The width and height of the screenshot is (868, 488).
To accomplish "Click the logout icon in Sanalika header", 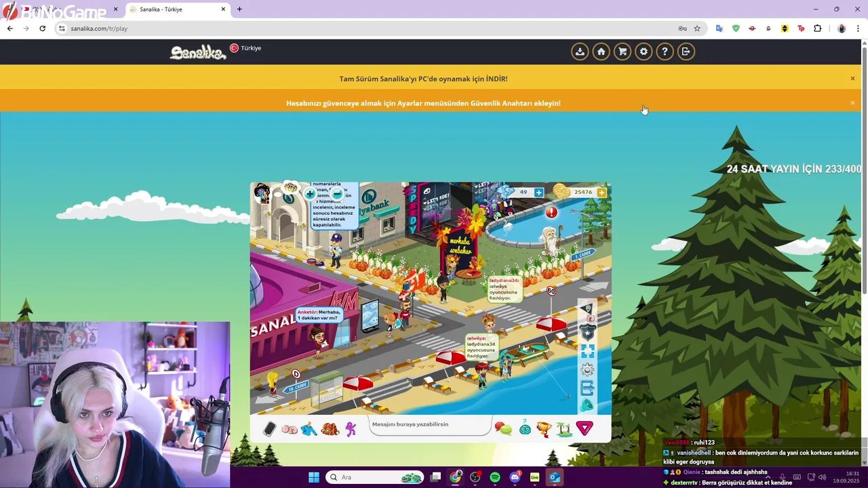I will [686, 52].
